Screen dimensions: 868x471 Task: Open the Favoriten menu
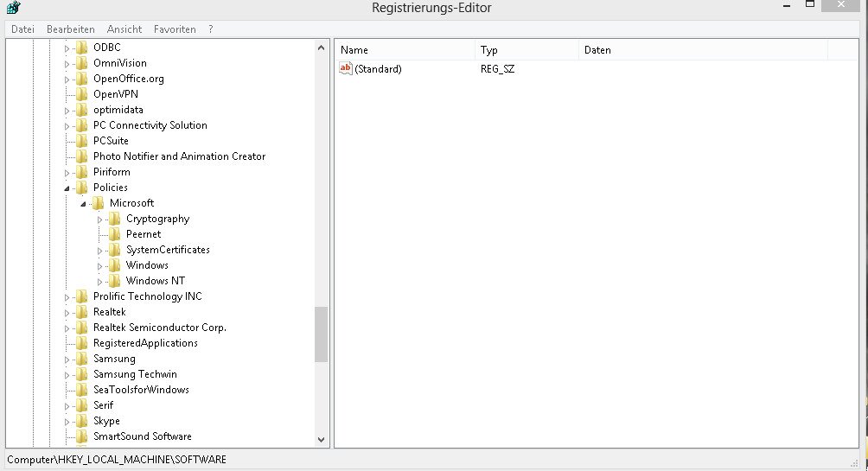click(175, 29)
